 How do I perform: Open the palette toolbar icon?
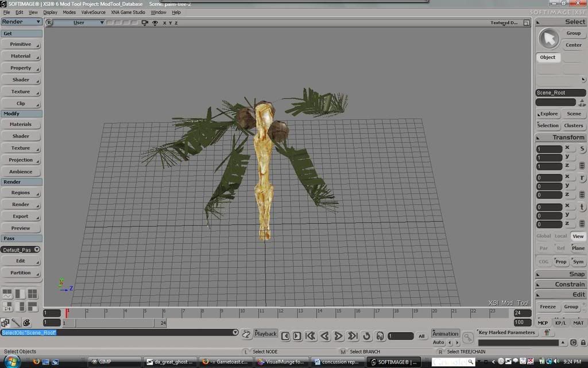click(26, 323)
